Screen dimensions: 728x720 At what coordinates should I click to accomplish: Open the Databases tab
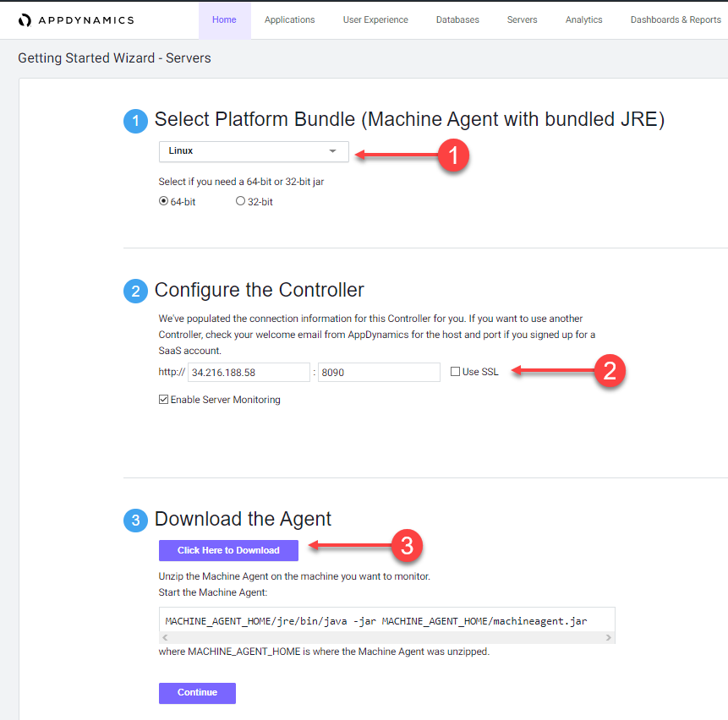coord(457,20)
